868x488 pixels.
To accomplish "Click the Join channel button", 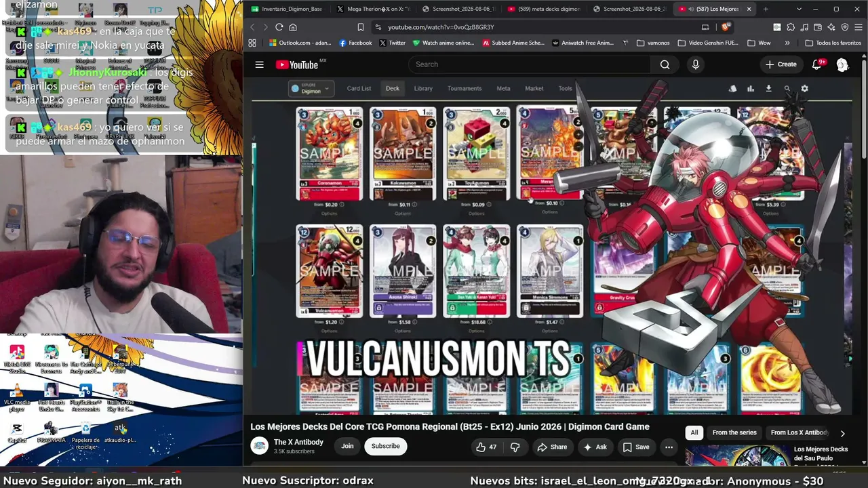I will pyautogui.click(x=347, y=446).
